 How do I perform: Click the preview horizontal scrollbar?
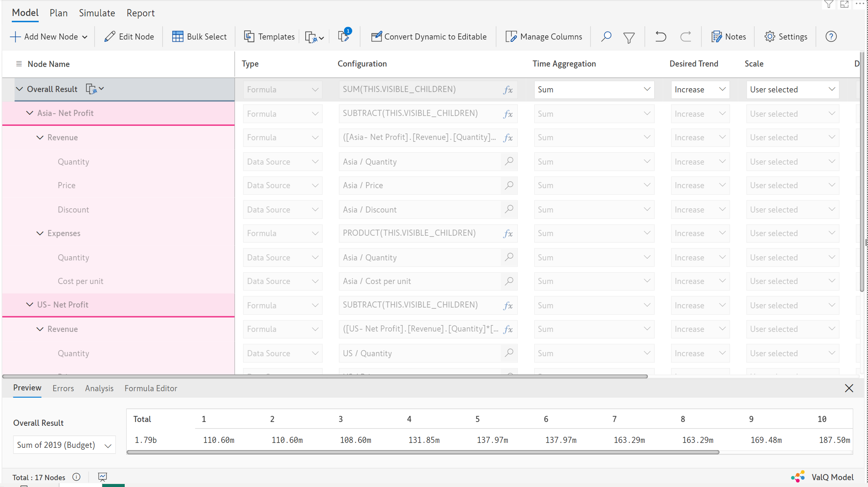coord(422,452)
